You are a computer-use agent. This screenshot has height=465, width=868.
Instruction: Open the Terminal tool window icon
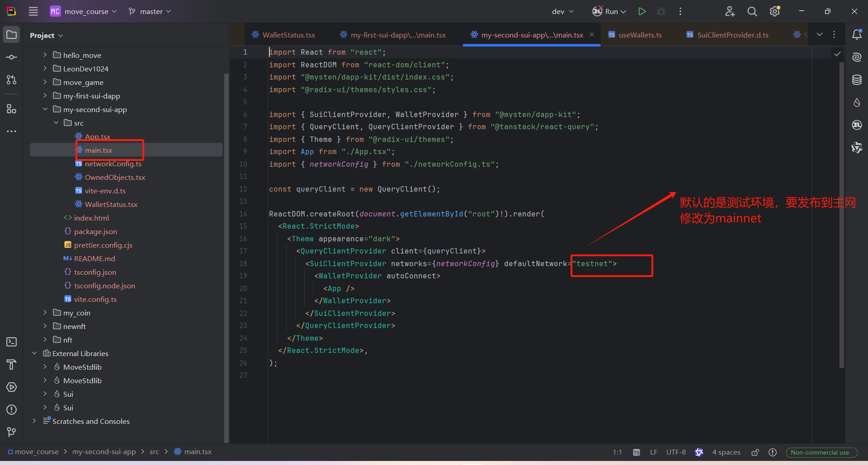pos(12,342)
